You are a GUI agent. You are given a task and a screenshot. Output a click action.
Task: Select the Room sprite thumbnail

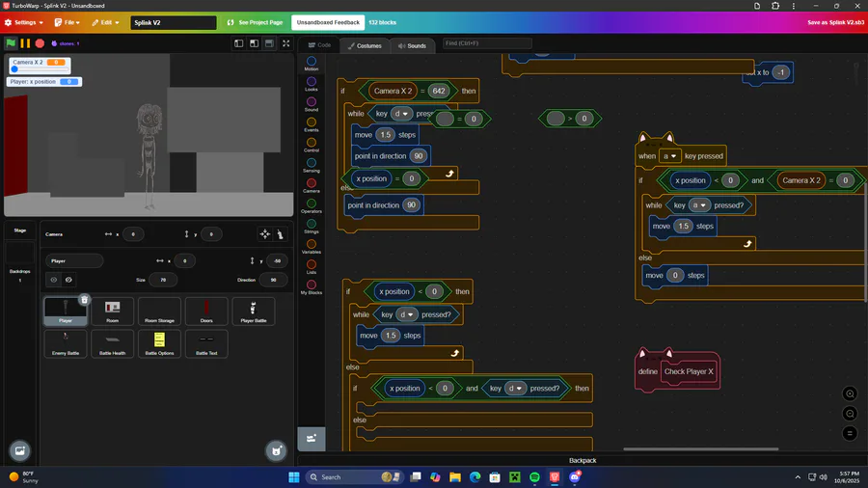[113, 311]
